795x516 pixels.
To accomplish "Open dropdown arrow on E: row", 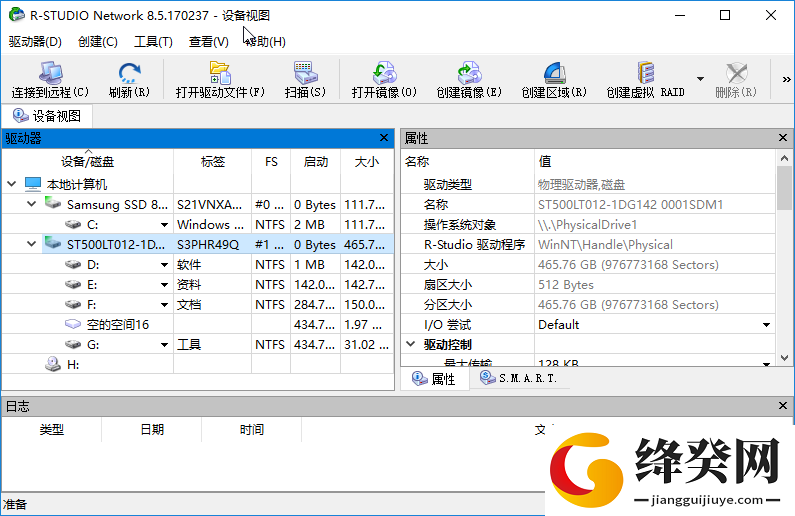I will (164, 285).
